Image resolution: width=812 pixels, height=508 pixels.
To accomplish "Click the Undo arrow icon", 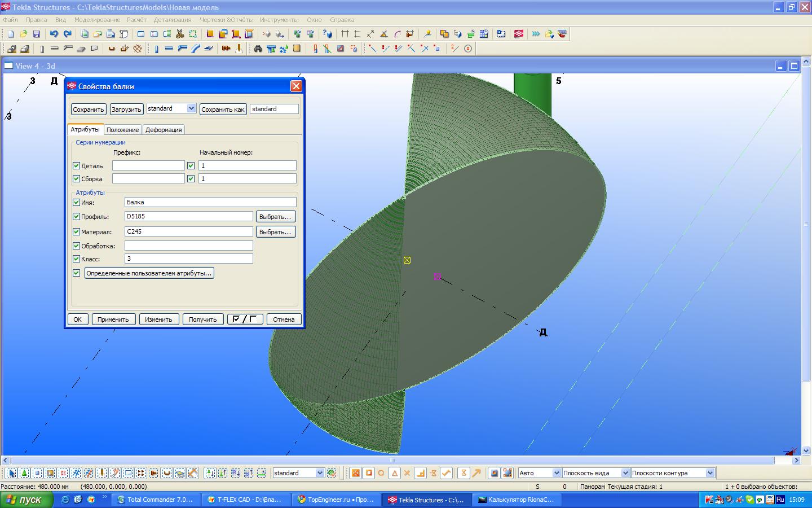I will click(54, 34).
